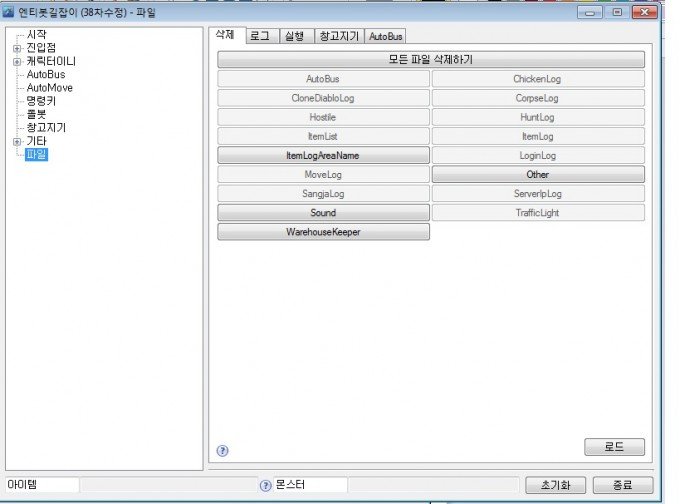Click the ItemLogAreaName button
680x504 pixels.
click(x=323, y=156)
